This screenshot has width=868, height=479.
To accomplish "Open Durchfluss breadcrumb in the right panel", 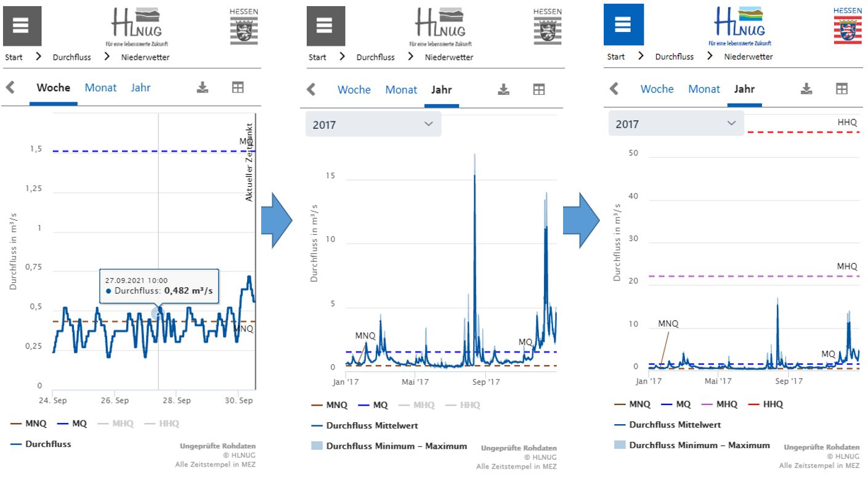I will [x=675, y=57].
